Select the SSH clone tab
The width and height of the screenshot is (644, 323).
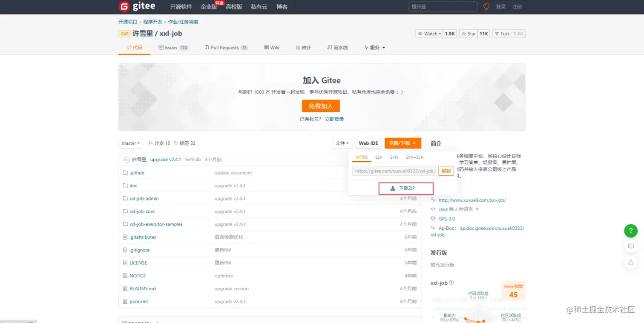(379, 157)
